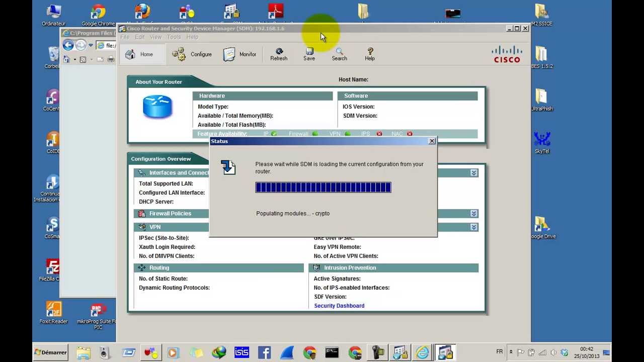The image size is (644, 362).
Task: Open the Wireshark shark fin taskbar icon
Action: pyautogui.click(x=287, y=352)
